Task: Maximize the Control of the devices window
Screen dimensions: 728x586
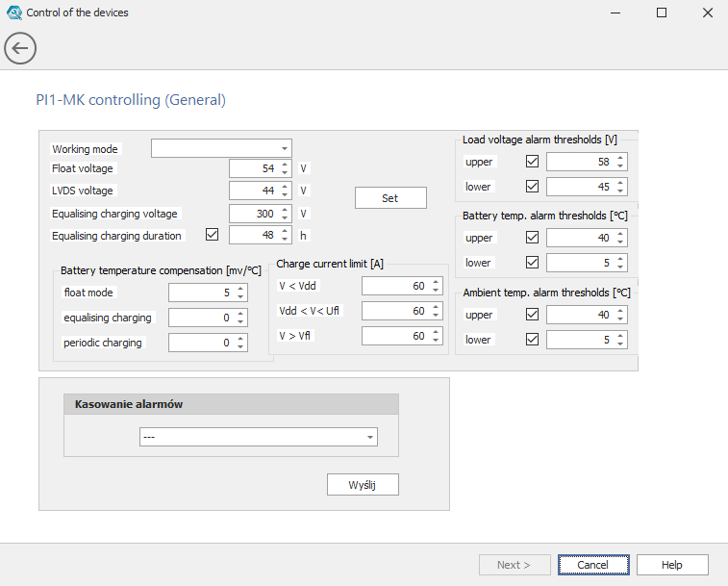Action: click(662, 13)
